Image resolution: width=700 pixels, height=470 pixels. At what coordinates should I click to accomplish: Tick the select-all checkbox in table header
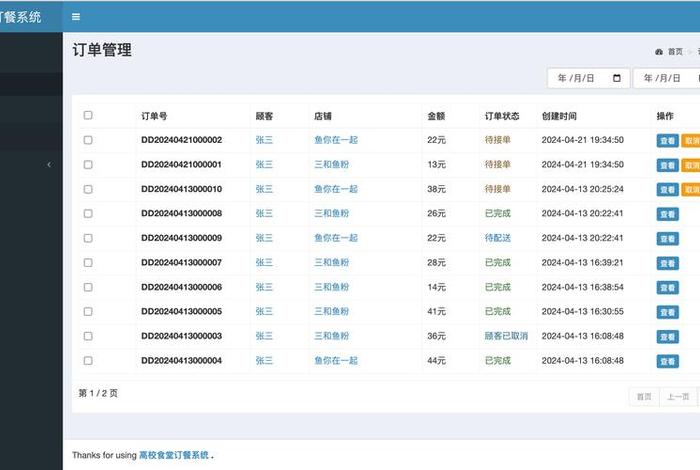tap(88, 115)
